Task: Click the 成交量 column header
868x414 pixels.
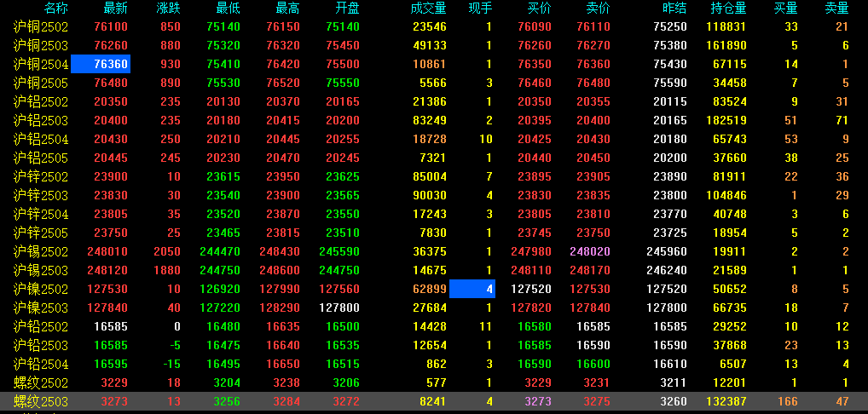Action: 428,8
